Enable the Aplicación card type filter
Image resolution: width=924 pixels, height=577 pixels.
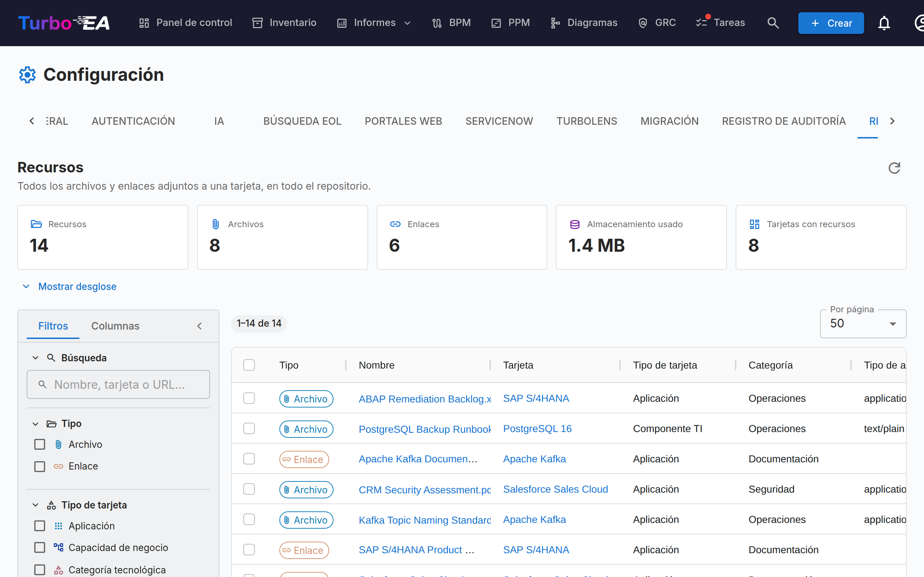40,526
